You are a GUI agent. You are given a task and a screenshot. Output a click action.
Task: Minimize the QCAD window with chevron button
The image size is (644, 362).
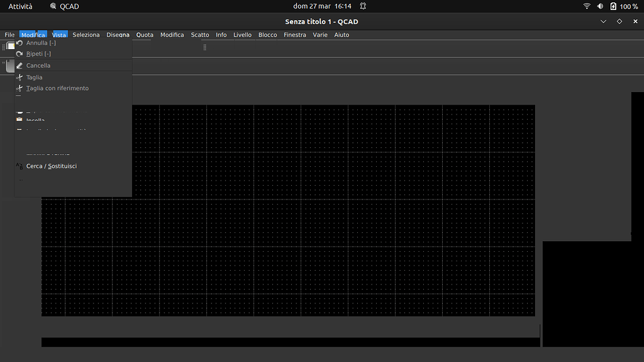coord(603,21)
